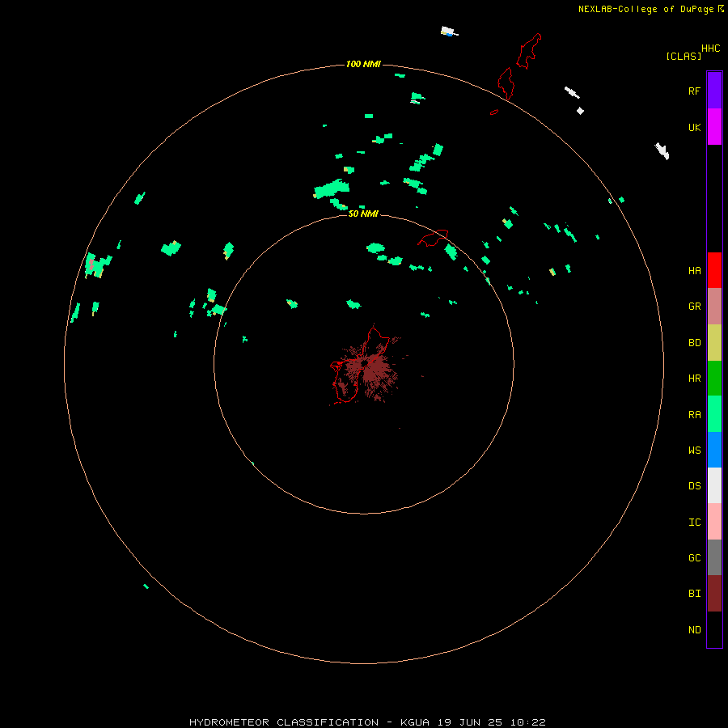The width and height of the screenshot is (728, 728).
Task: Click the GC legend label
Action: [694, 557]
